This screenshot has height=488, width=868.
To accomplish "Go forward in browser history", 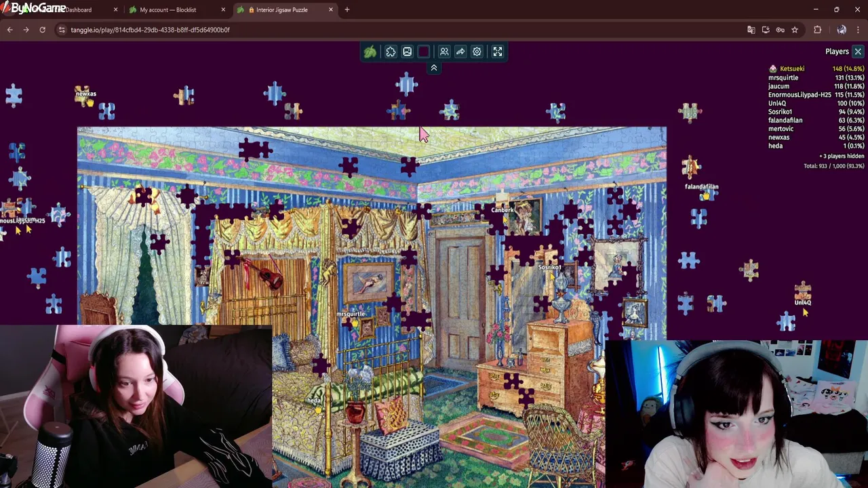I will (26, 30).
